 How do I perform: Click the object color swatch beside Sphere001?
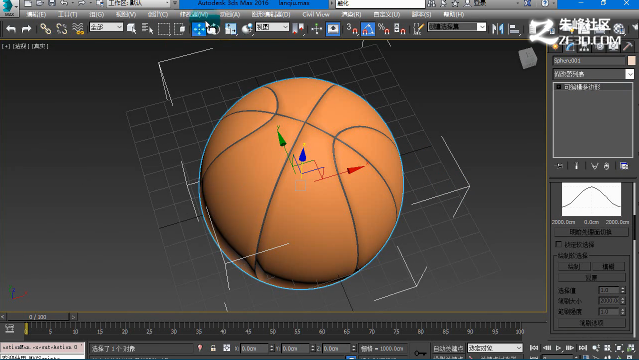(x=631, y=61)
